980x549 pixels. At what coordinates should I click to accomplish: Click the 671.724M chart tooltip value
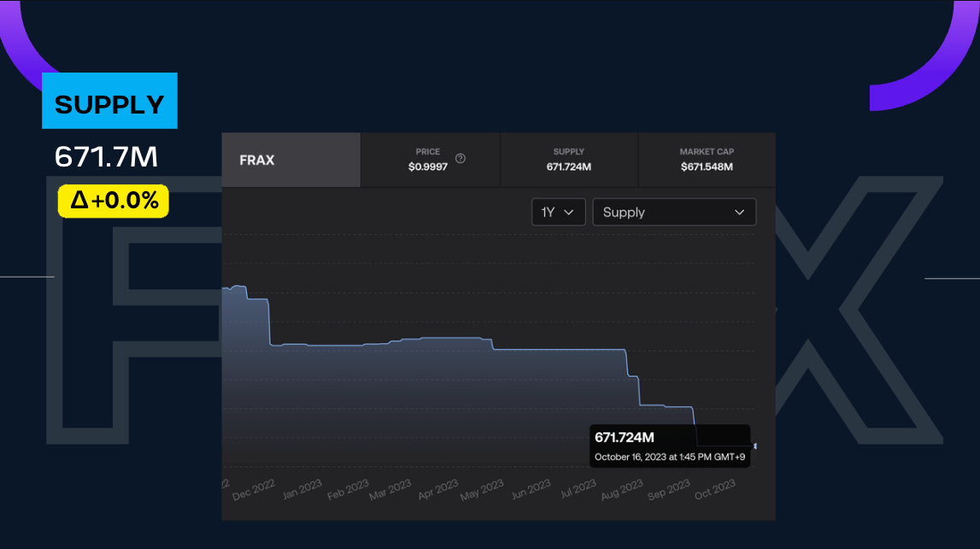coord(625,438)
